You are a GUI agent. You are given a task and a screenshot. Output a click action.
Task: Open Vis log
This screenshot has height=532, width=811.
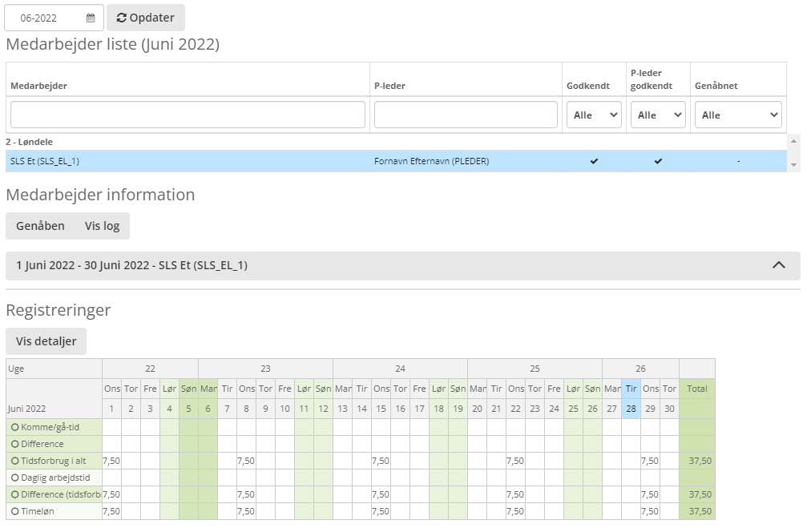[102, 226]
